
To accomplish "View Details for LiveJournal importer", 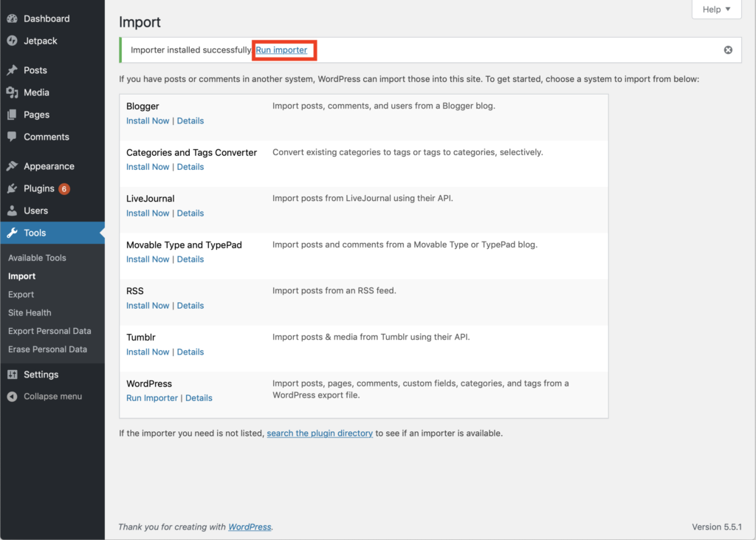I will click(190, 213).
